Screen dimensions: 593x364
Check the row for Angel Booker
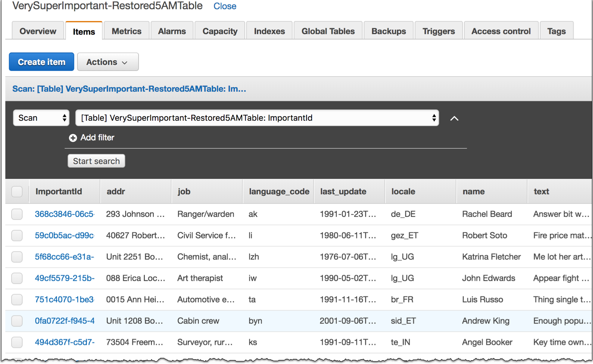coord(17,342)
